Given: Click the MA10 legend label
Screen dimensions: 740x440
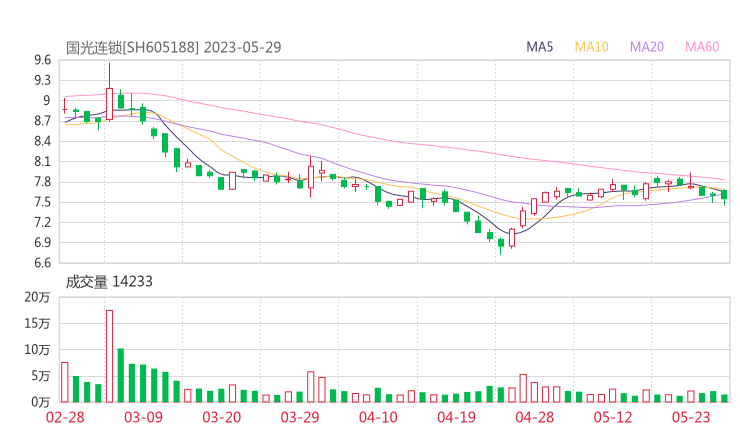Looking at the screenshot, I should point(591,47).
